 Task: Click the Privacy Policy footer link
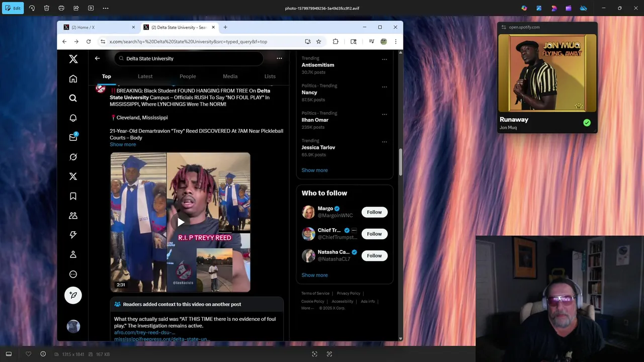coord(349,294)
